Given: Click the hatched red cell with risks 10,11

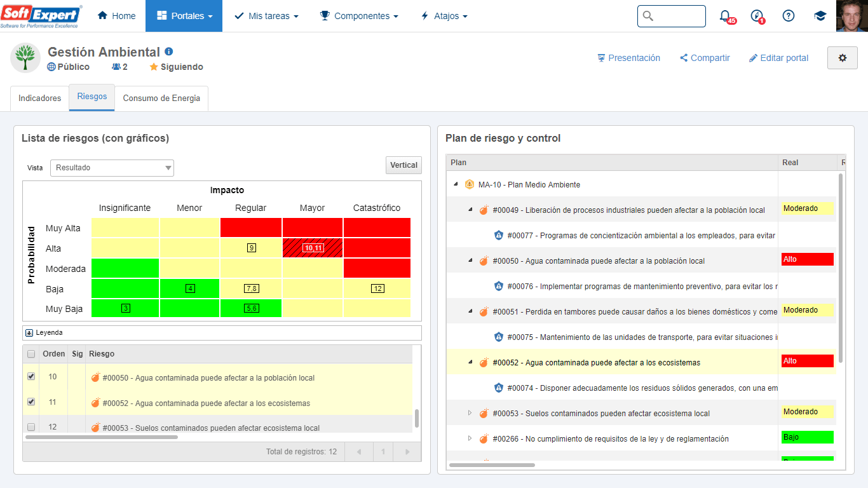Looking at the screenshot, I should pos(313,248).
